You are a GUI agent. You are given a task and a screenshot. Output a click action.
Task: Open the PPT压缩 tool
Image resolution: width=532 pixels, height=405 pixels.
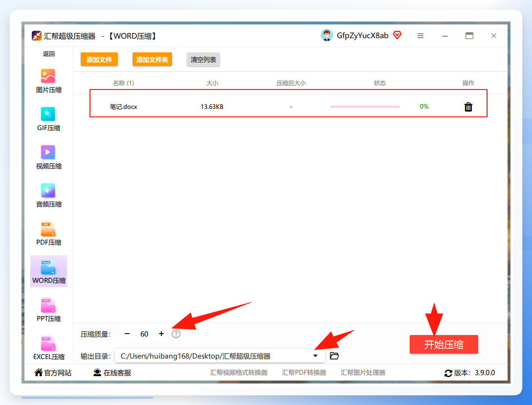(x=48, y=310)
